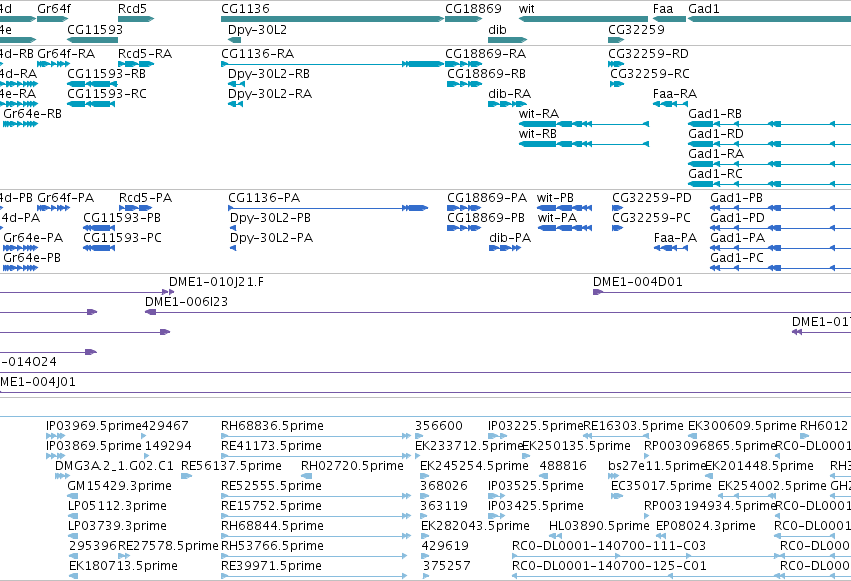This screenshot has width=851, height=581.
Task: Click transcript Rcd5-RA label
Action: [x=145, y=54]
